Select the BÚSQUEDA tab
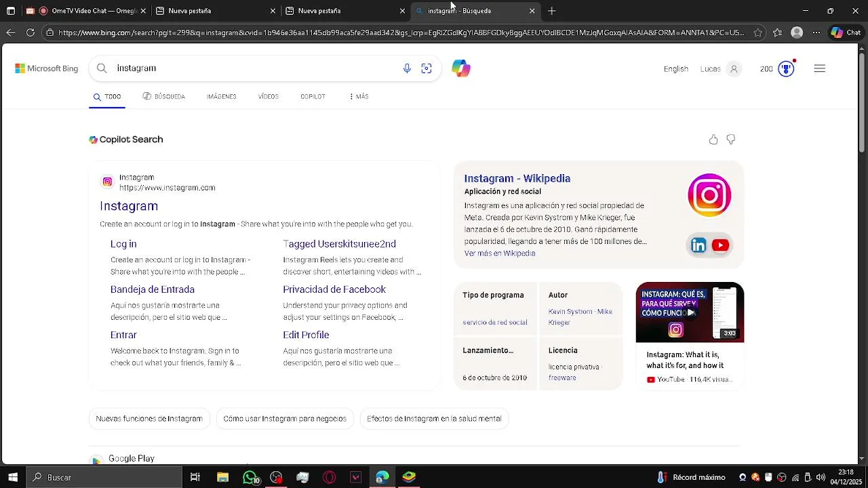 coord(163,96)
